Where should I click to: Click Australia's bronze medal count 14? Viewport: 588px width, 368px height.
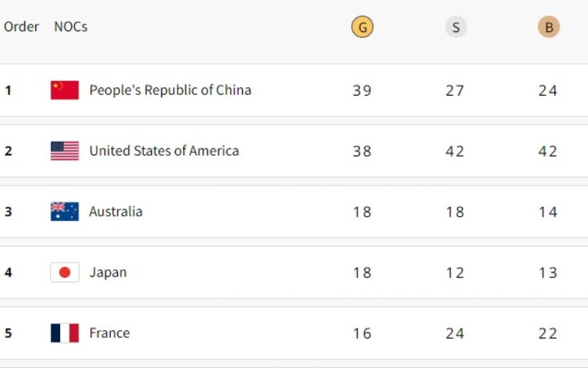548,212
